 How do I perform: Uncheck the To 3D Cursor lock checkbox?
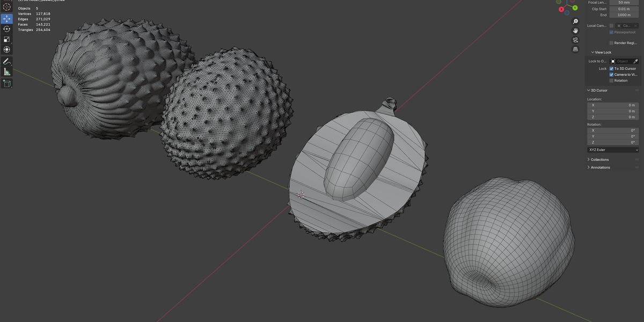(x=611, y=69)
